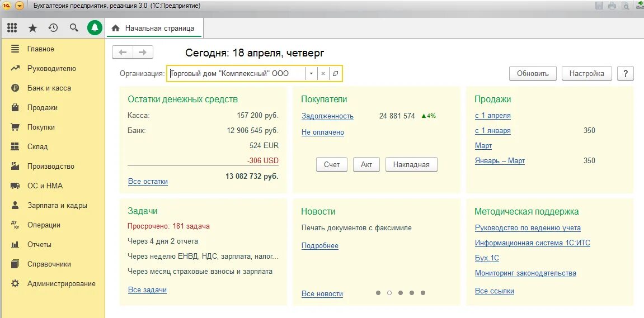This screenshot has height=318, width=644.
Task: Open help with the ? button
Action: click(x=626, y=73)
